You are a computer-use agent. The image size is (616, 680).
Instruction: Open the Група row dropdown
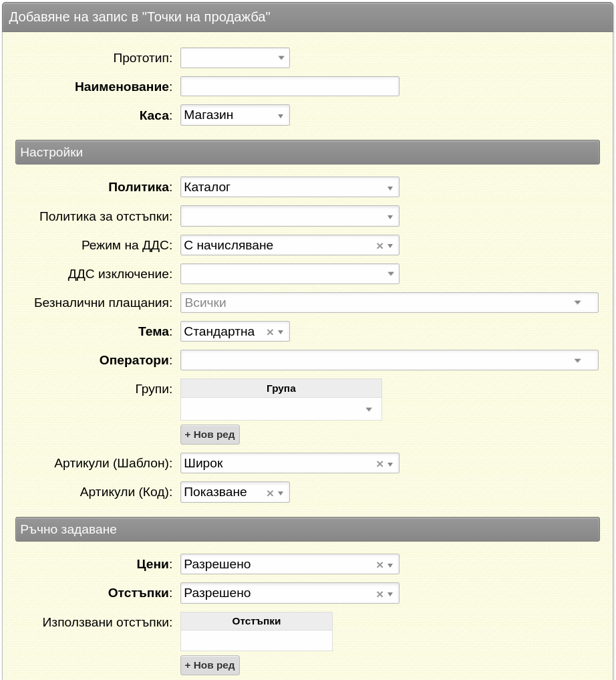281,409
